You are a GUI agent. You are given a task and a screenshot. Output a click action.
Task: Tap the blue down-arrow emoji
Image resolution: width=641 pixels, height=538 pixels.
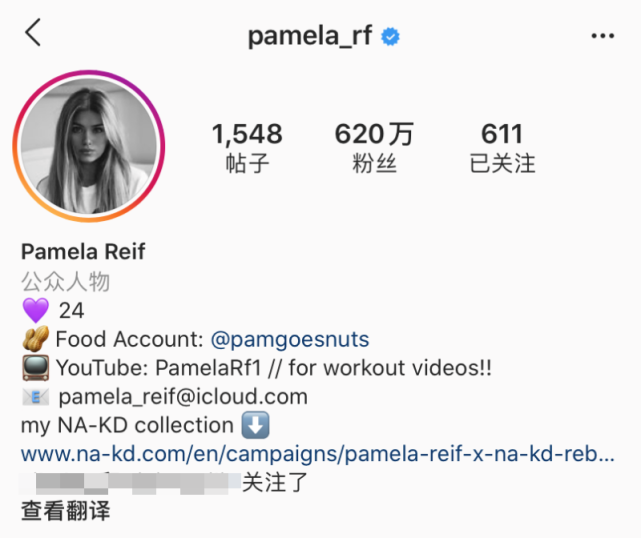click(x=256, y=425)
